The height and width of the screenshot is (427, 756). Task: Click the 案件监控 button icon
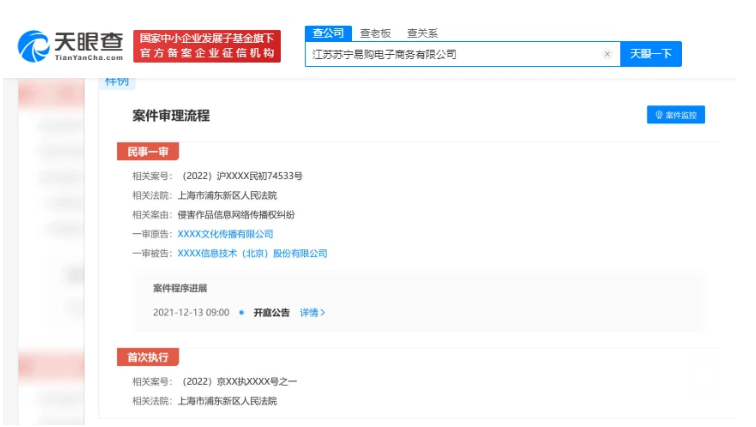(x=659, y=115)
